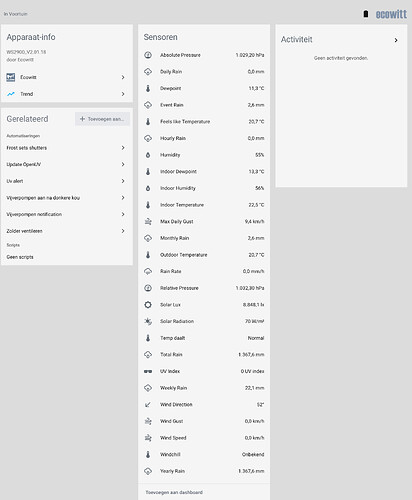Expand the Activiteit panel chevron
412x500 pixels.
pos(396,40)
